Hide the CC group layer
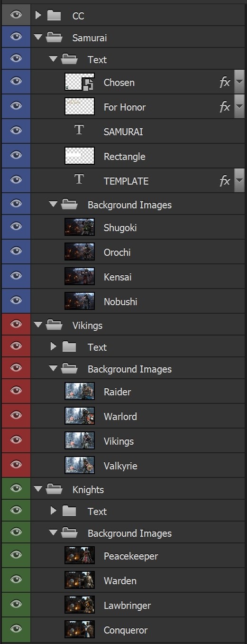The width and height of the screenshot is (247, 644). (x=16, y=15)
